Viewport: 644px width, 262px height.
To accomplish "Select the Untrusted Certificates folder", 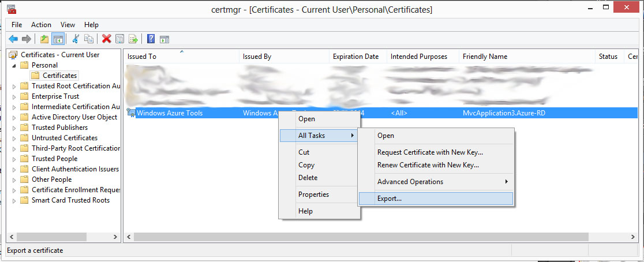I will coord(64,138).
